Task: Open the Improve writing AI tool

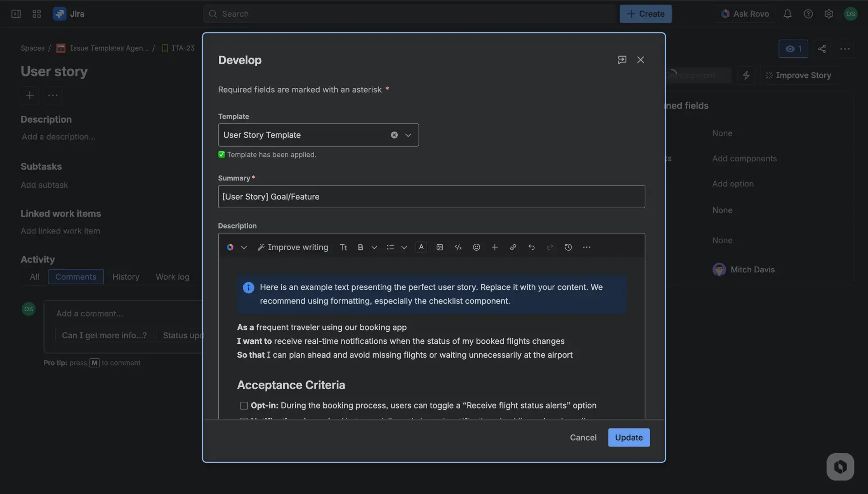Action: [292, 247]
